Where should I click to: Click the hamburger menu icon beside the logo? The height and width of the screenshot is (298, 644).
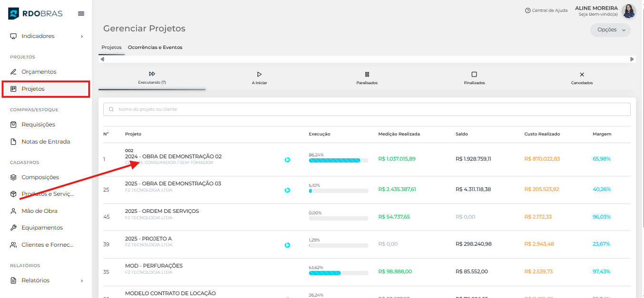coord(81,14)
